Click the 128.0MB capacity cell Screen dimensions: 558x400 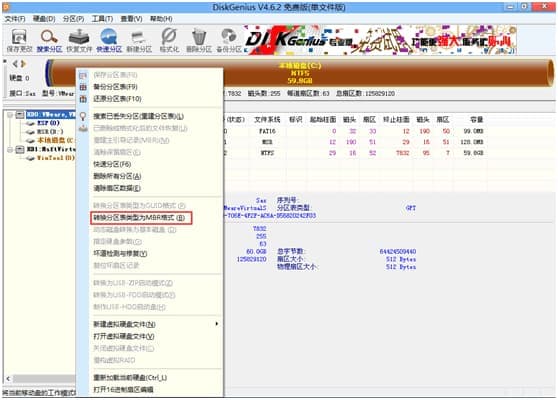pos(472,142)
